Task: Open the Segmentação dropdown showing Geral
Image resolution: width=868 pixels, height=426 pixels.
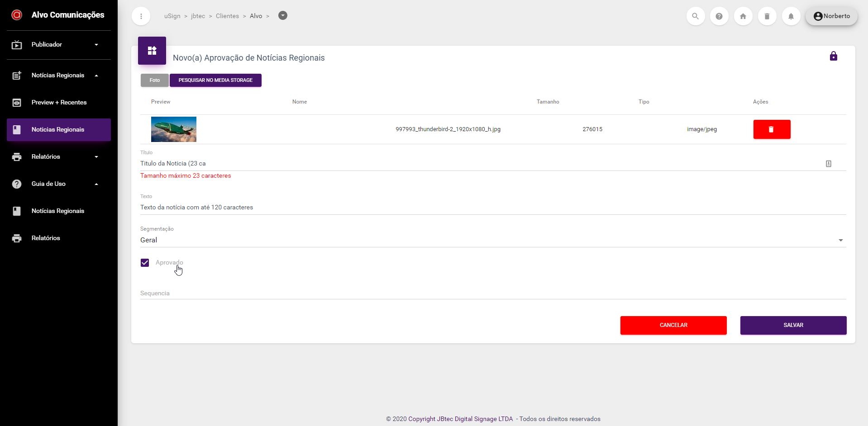Action: pyautogui.click(x=493, y=240)
